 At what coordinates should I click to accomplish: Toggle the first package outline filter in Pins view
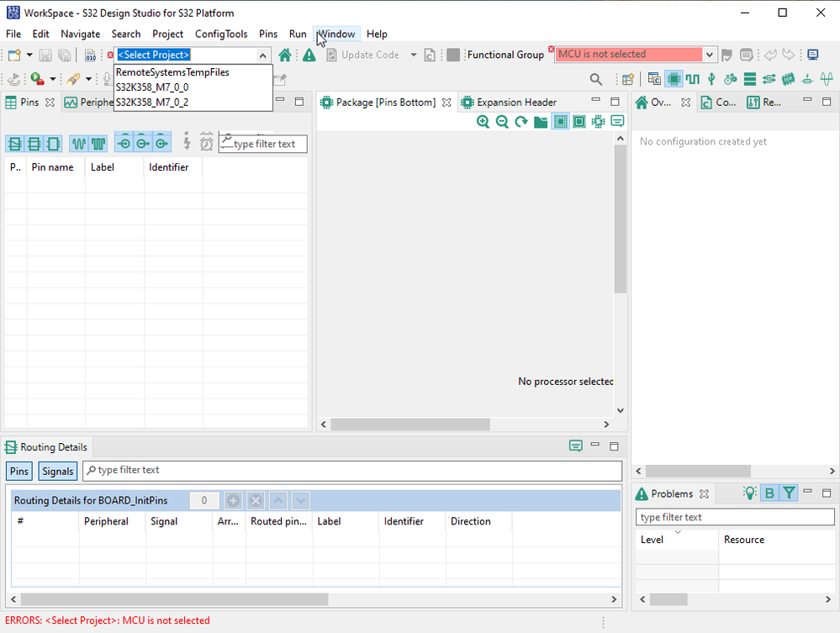pos(15,144)
